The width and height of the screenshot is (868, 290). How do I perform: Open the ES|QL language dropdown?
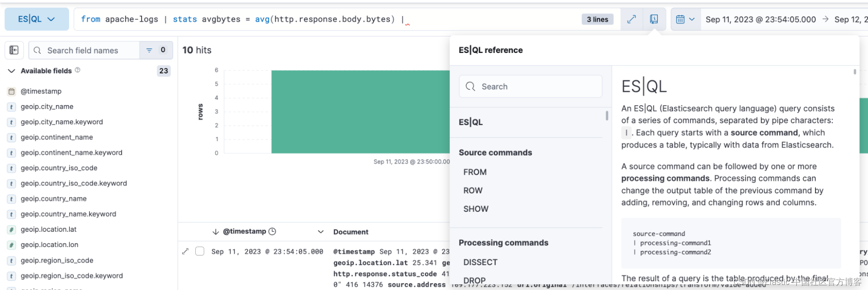tap(36, 19)
